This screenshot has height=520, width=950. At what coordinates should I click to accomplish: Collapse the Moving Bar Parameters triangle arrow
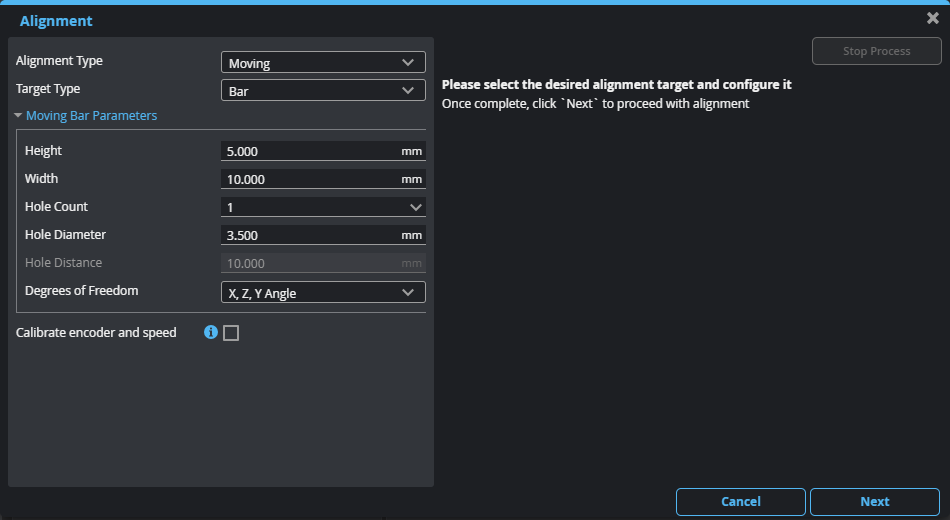[18, 116]
